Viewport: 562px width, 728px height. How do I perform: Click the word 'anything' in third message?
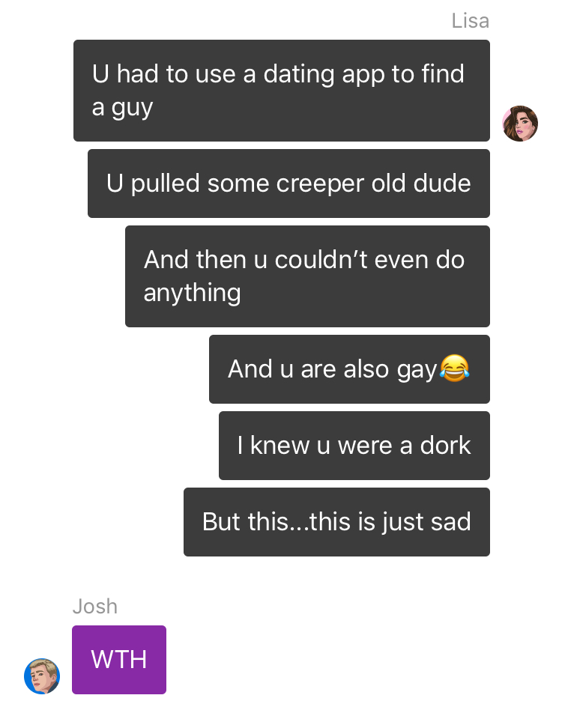pos(192,293)
